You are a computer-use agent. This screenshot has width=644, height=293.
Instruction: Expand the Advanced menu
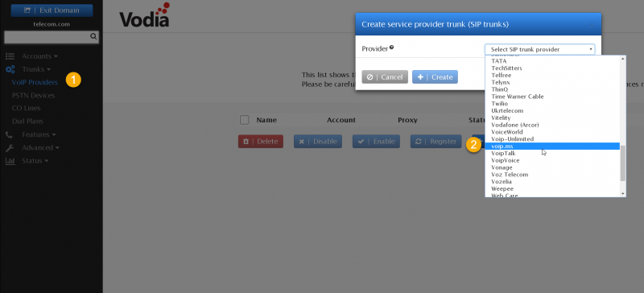coord(40,147)
